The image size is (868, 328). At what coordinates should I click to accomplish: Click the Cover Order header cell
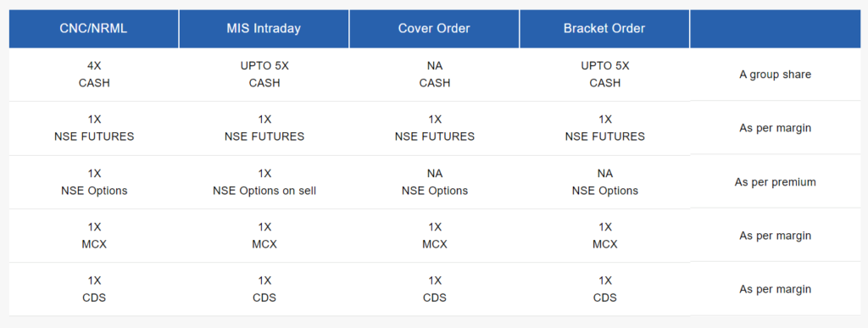tap(434, 29)
